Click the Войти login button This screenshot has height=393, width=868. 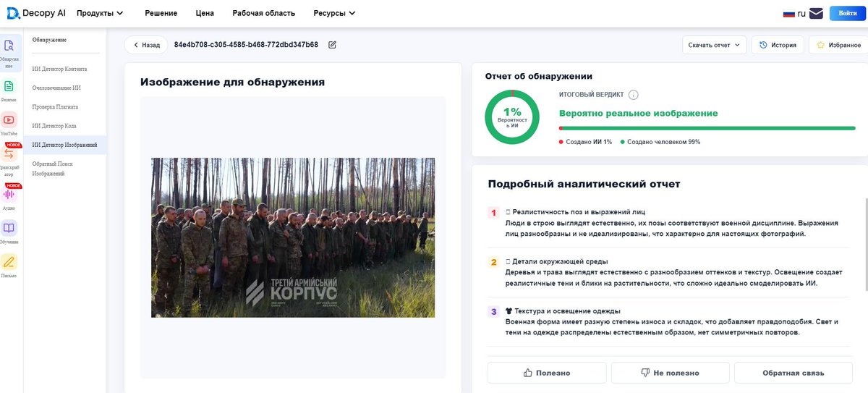(x=848, y=13)
